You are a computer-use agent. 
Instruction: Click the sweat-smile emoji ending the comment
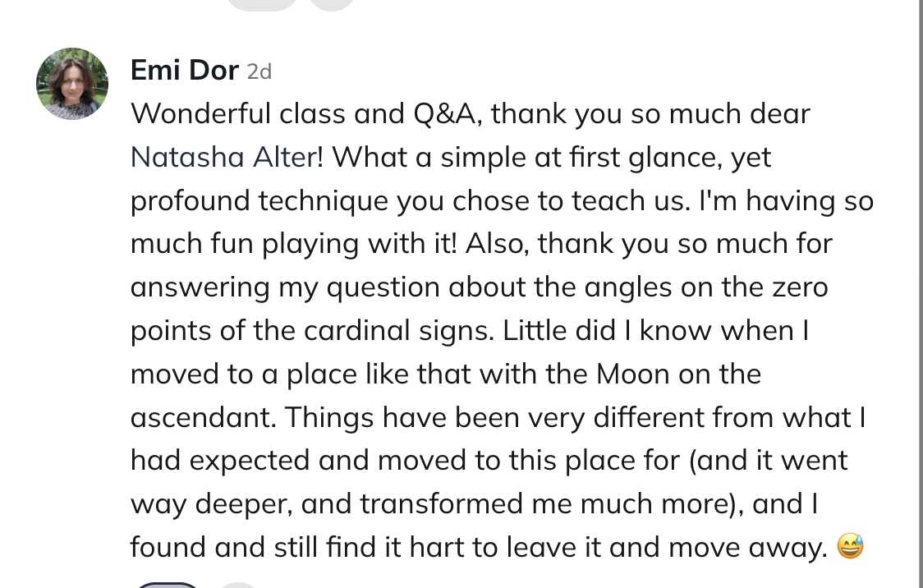pyautogui.click(x=850, y=547)
